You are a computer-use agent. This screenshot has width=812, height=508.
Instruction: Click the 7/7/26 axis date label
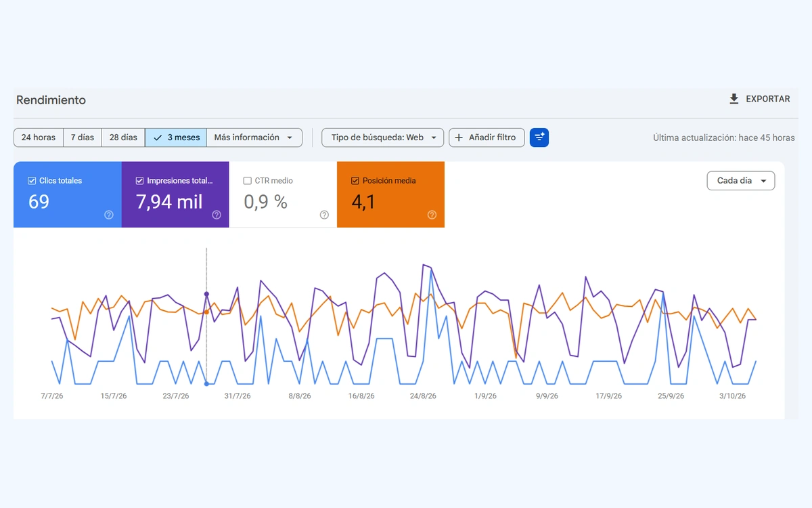click(x=52, y=396)
